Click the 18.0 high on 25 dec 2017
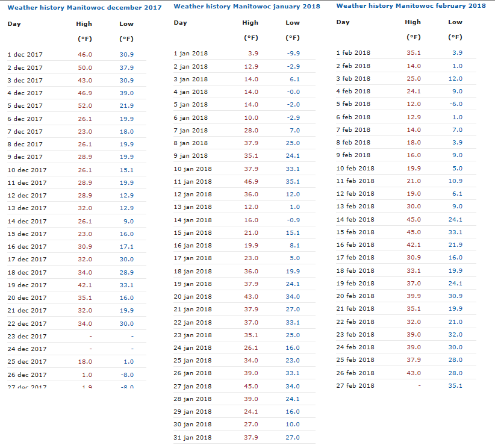 [x=85, y=361]
